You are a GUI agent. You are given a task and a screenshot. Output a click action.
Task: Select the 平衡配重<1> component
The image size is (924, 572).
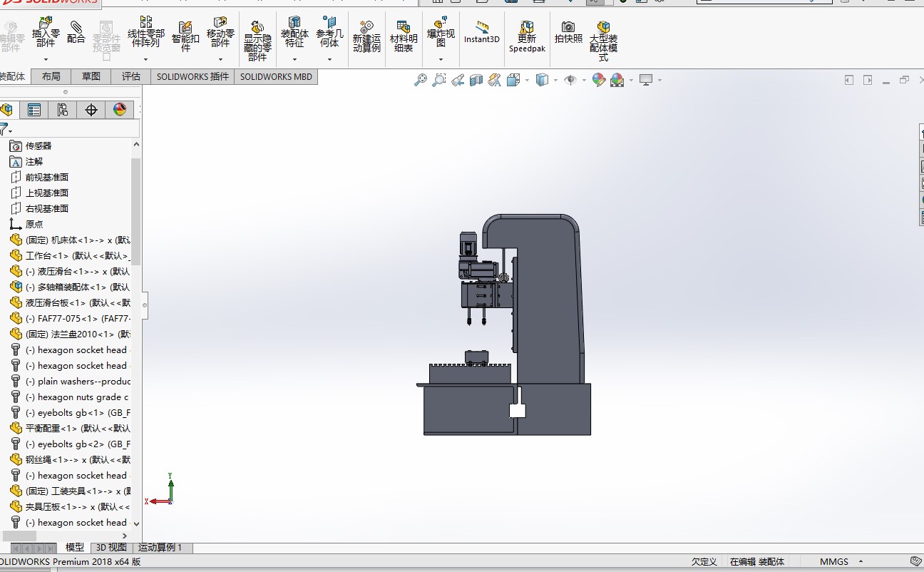(x=70, y=428)
